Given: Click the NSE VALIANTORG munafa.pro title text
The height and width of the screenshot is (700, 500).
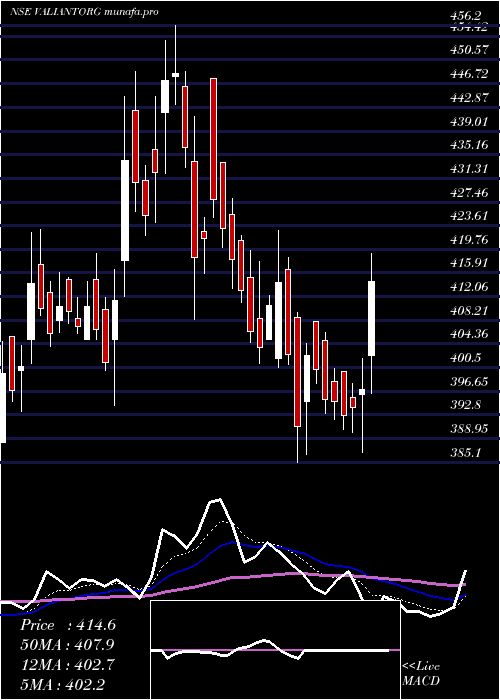Looking at the screenshot, I should (84, 12).
